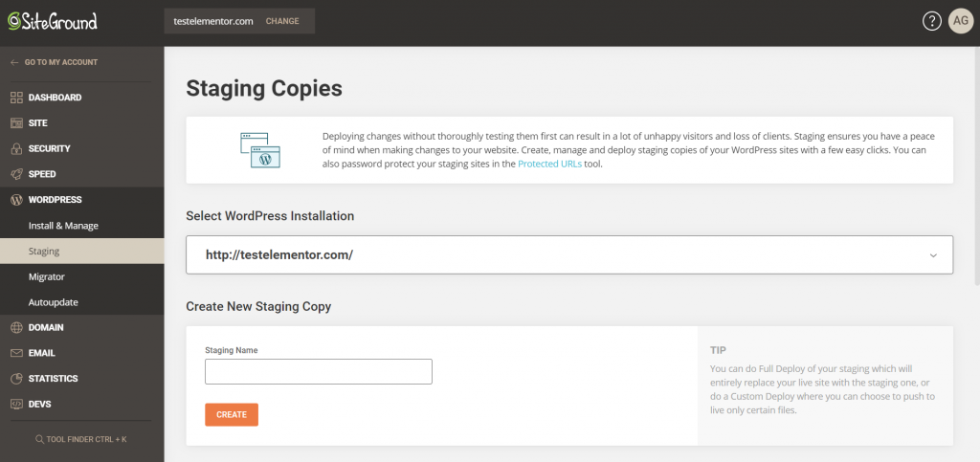980x462 pixels.
Task: Click the Domain globe icon
Action: 16,327
